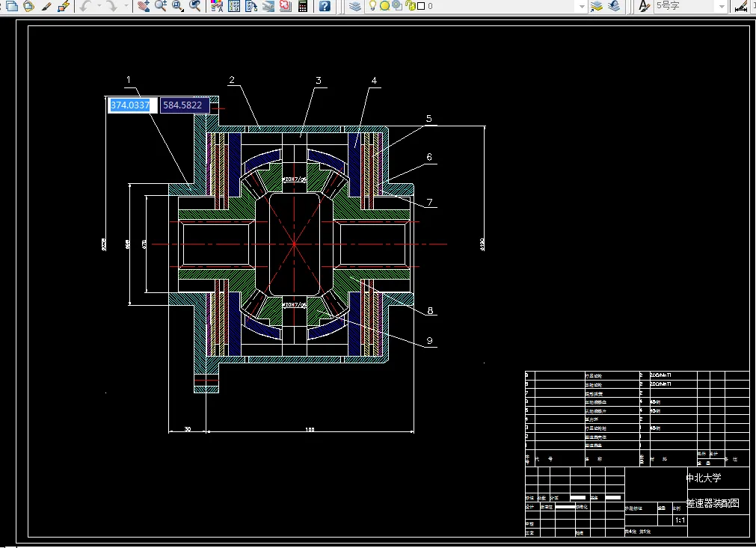Toggle layer 0 on/off light bulb
The image size is (756, 548).
click(x=372, y=6)
